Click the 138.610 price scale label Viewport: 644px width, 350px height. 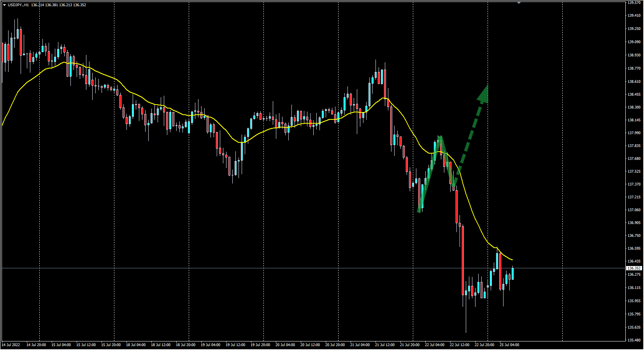(x=634, y=82)
